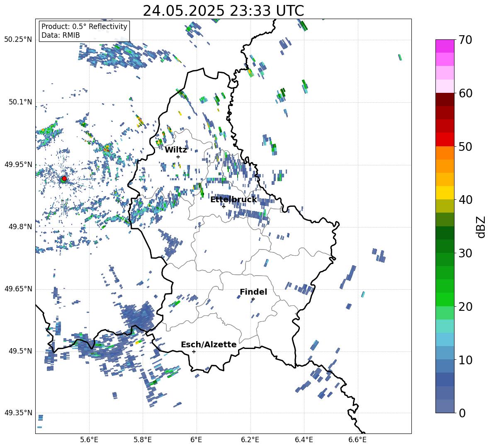Click the 6.6°E longitude label
This screenshot has height=448, width=491.
357,440
